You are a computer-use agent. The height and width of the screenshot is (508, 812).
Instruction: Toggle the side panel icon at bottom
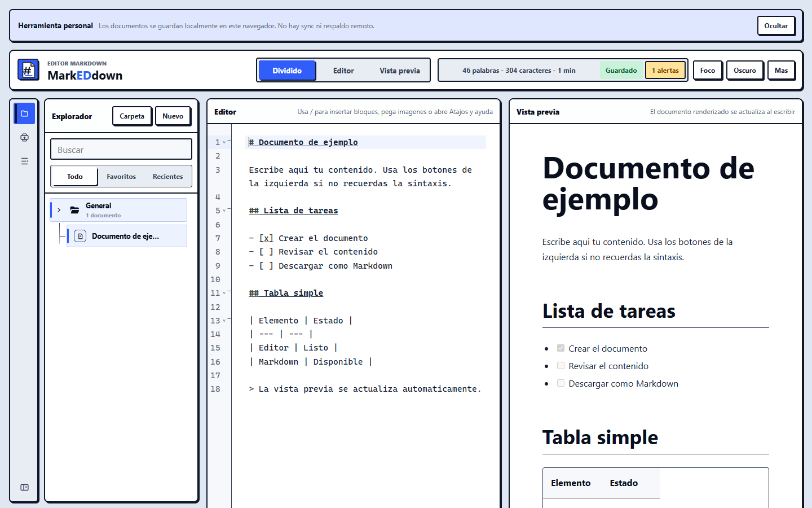(24, 487)
